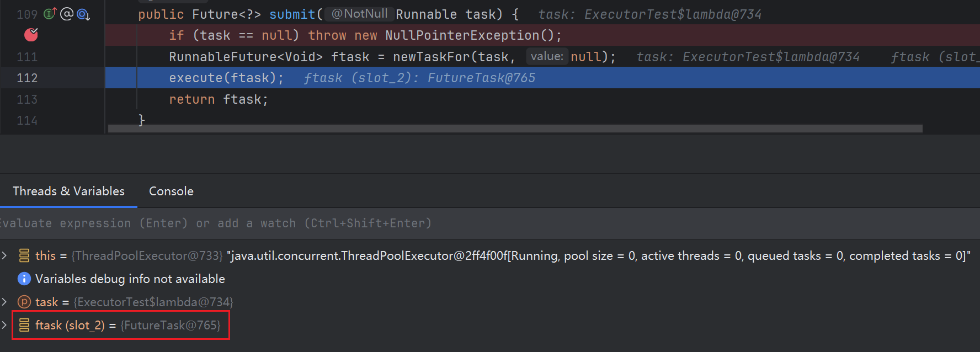Toggle the red breakpoint on line 110
Screen dimensions: 980x352
(x=31, y=35)
